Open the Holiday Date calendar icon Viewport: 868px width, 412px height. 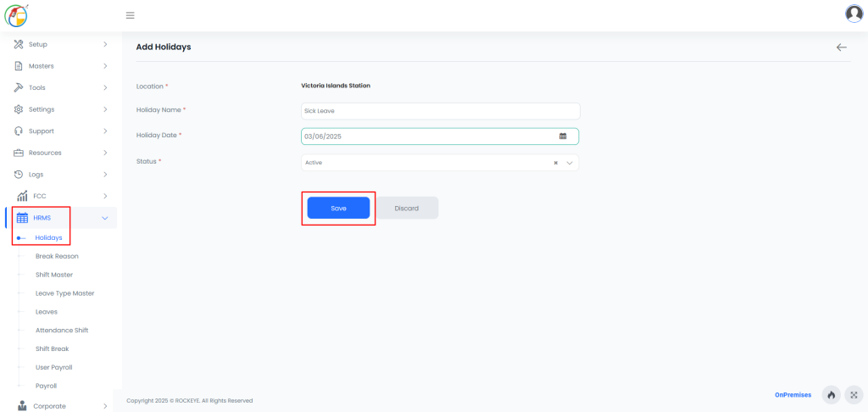pyautogui.click(x=563, y=136)
